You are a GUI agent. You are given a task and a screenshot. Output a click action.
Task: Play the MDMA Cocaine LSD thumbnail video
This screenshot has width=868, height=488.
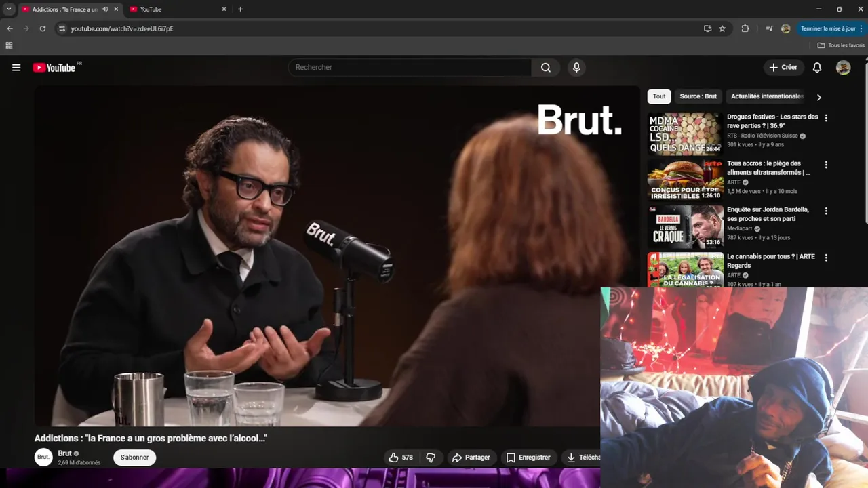tap(685, 133)
